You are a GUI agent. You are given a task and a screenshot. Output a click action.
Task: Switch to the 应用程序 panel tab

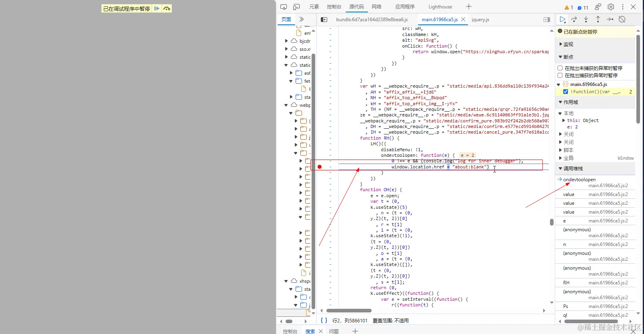pyautogui.click(x=405, y=7)
